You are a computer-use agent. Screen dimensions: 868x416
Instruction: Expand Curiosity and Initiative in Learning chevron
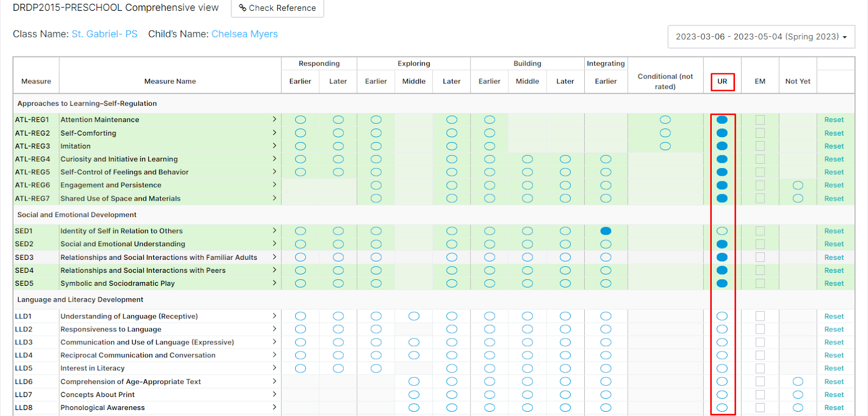coord(274,159)
